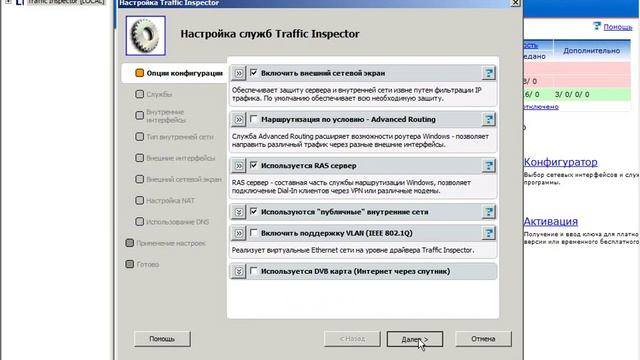
Task: Collapse the RAS server description
Action: (x=239, y=166)
